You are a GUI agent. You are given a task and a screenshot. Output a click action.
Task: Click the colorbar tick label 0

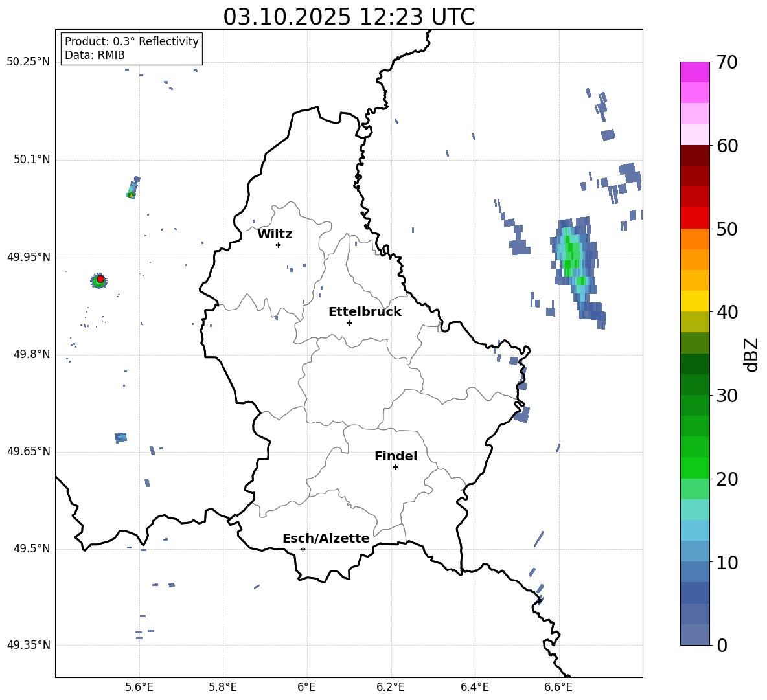click(x=722, y=646)
